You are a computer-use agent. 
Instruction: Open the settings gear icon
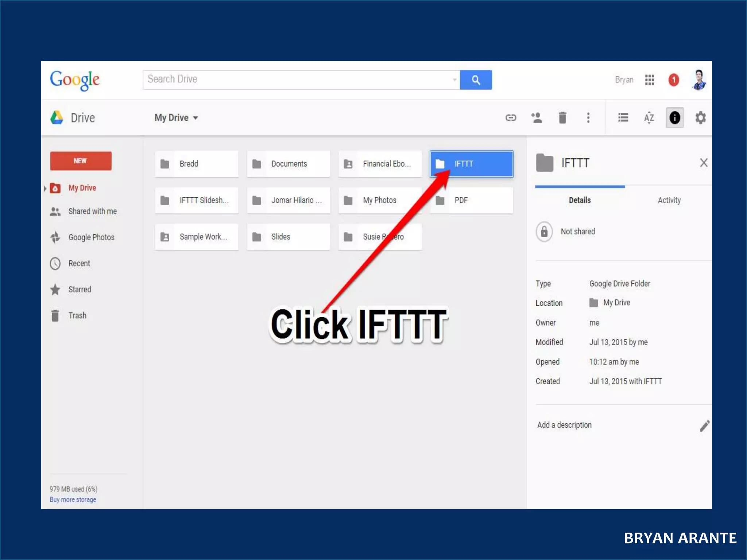tap(700, 118)
